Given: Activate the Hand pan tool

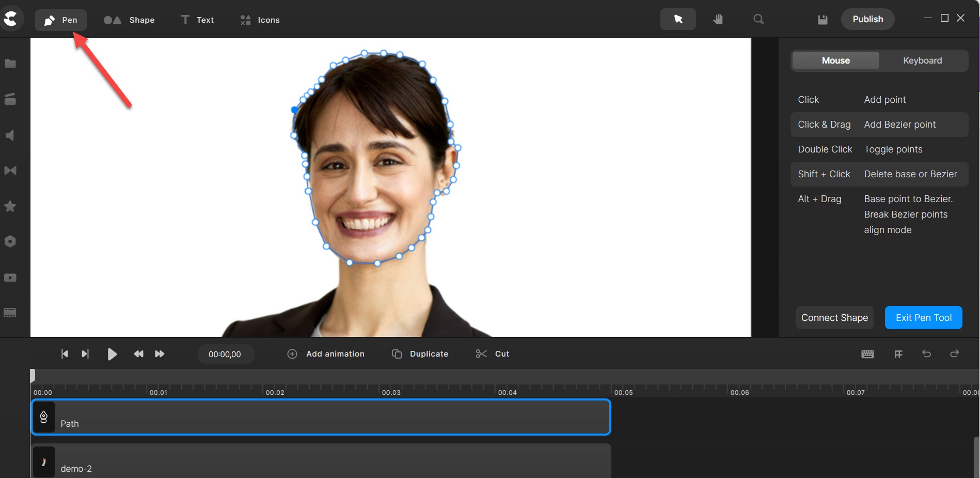Looking at the screenshot, I should (x=718, y=19).
